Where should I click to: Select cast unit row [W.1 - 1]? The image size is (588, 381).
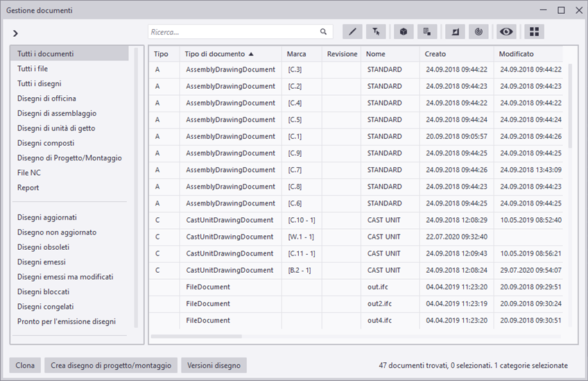pyautogui.click(x=356, y=237)
